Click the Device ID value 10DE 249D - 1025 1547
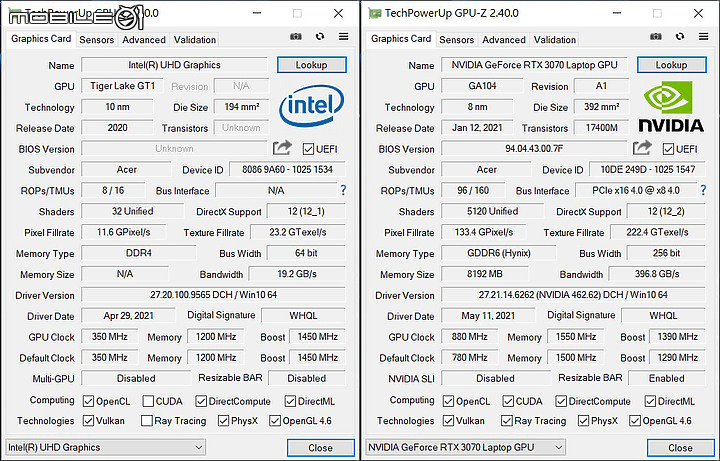The height and width of the screenshot is (461, 720). 647,169
